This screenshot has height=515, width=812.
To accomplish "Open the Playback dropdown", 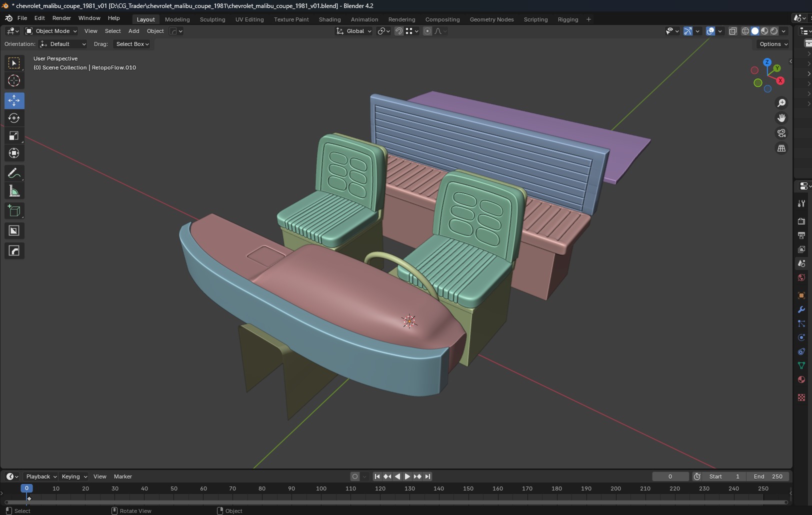I will pyautogui.click(x=41, y=476).
